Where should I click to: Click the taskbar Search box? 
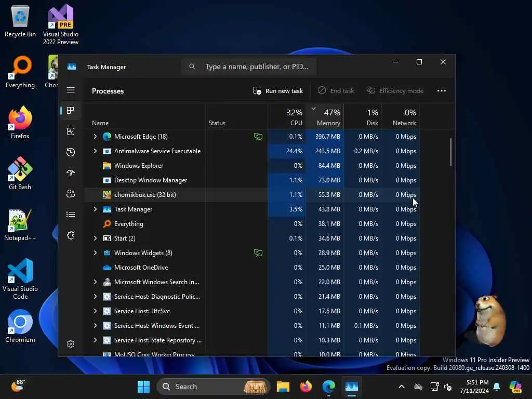tap(214, 387)
